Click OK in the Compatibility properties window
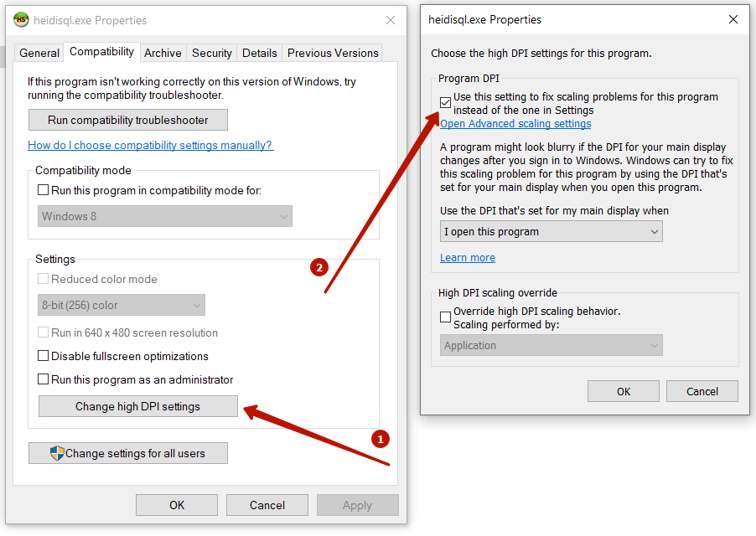 (x=177, y=505)
